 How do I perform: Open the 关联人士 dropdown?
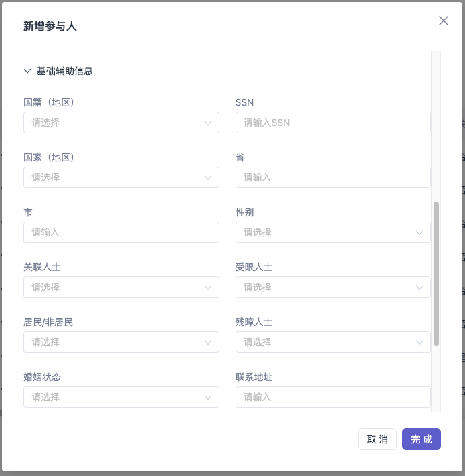tap(121, 287)
